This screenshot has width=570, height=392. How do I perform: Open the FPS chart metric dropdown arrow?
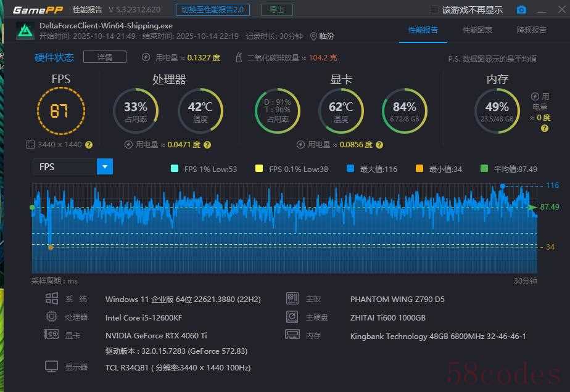tap(105, 166)
